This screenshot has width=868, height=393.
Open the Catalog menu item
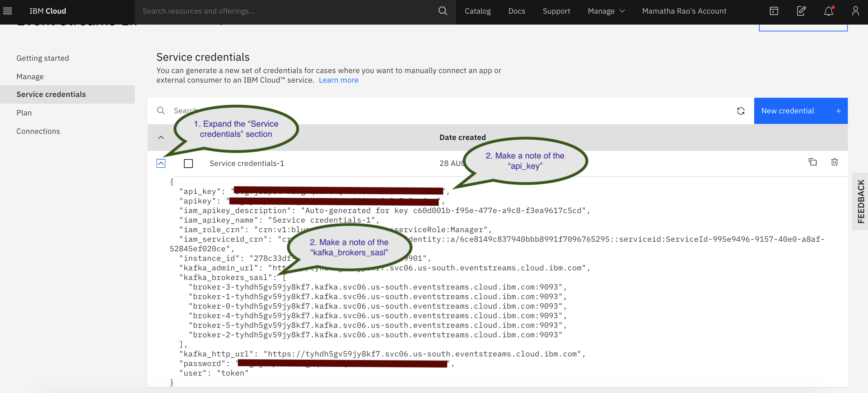(477, 11)
